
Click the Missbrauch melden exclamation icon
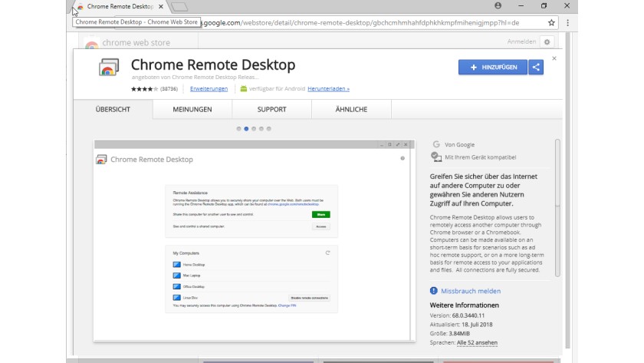click(434, 291)
